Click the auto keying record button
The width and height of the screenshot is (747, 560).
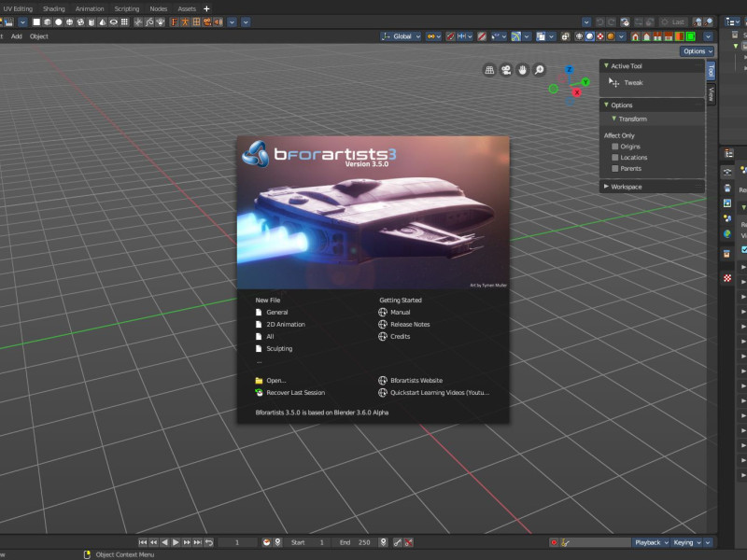pos(554,542)
